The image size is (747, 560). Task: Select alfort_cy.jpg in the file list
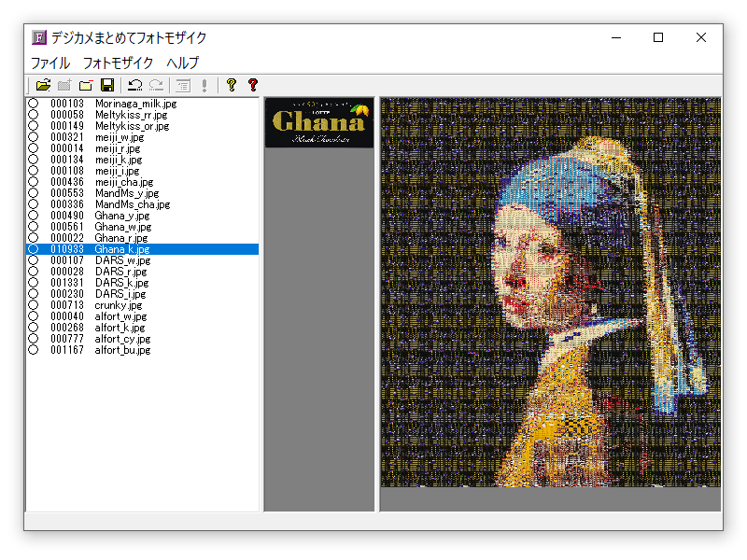point(122,339)
